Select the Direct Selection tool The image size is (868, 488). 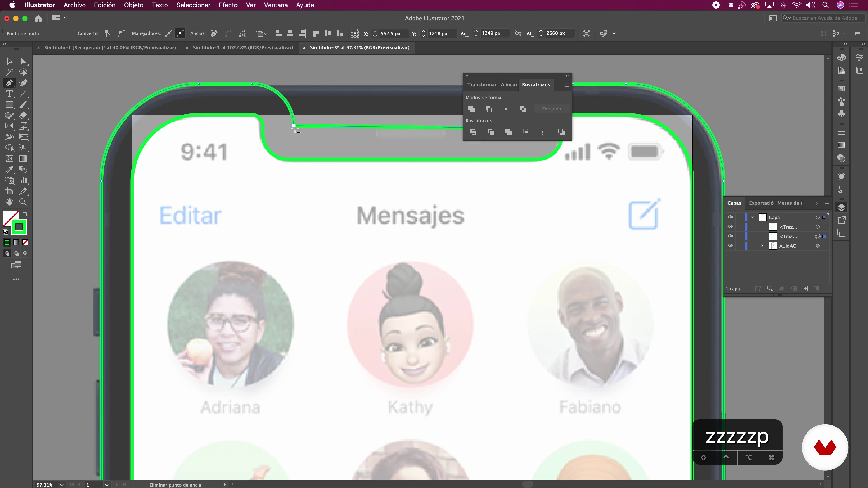23,61
